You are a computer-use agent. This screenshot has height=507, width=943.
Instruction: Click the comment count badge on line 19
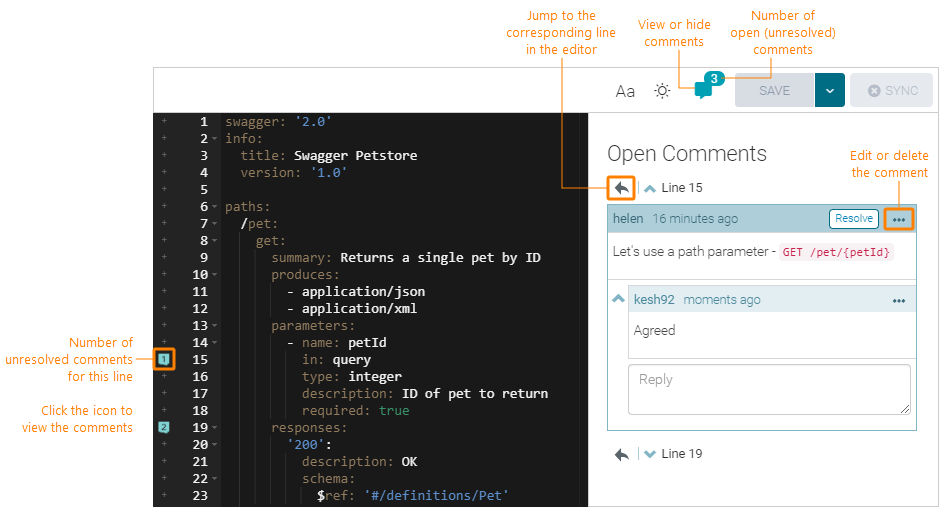(x=165, y=427)
